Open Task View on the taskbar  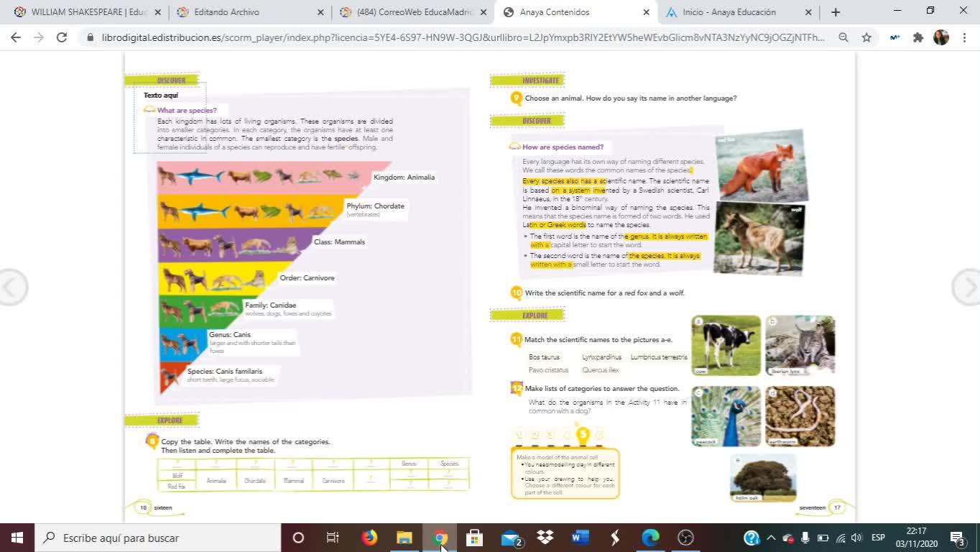(x=333, y=538)
